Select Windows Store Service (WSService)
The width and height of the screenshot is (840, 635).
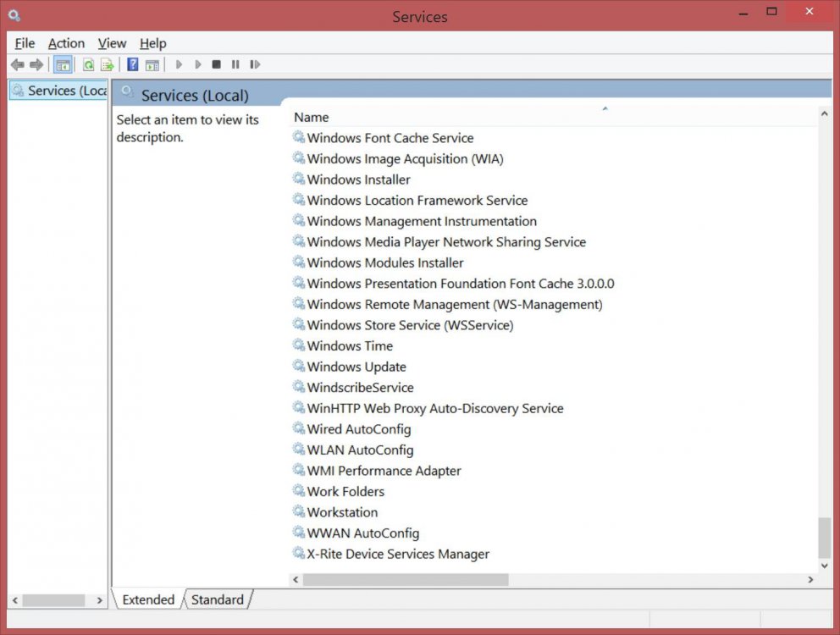click(x=403, y=325)
